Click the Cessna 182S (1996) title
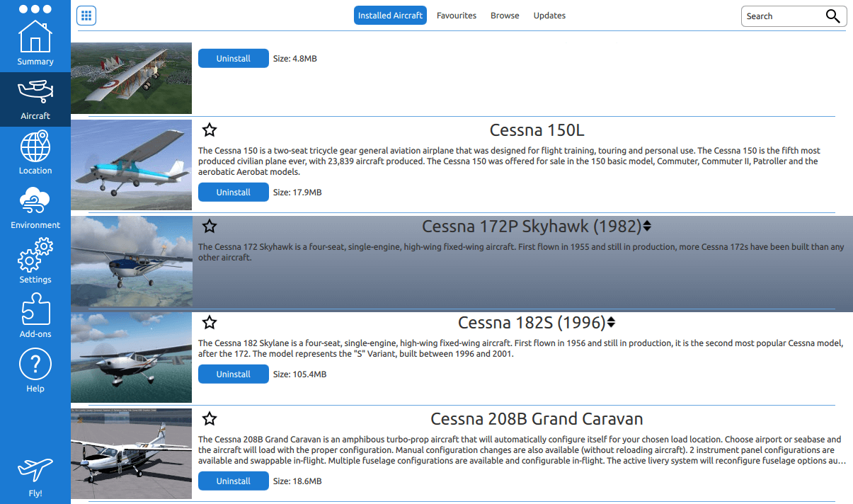Screen dimensions: 853x504 tap(532, 323)
